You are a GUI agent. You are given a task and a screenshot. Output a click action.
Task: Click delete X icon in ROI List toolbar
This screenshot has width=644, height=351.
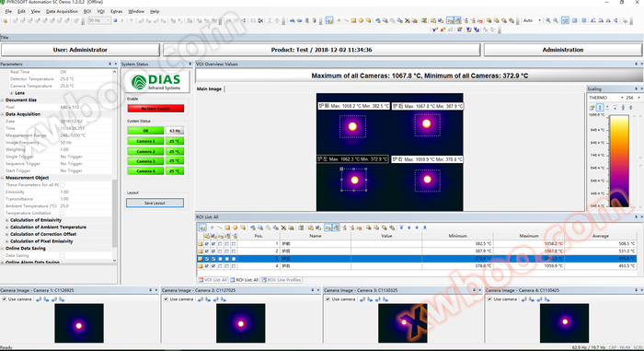point(283,228)
